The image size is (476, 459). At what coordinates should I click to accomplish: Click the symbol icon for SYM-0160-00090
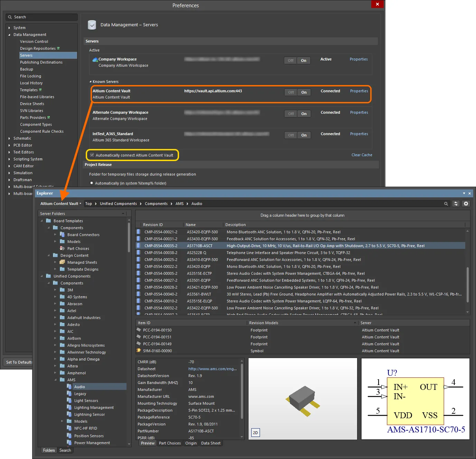click(139, 350)
